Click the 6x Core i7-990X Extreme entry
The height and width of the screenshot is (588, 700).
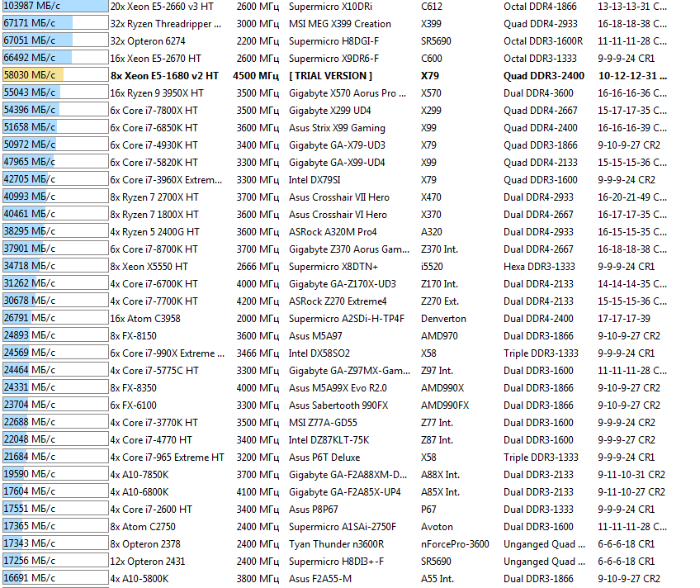click(x=168, y=354)
